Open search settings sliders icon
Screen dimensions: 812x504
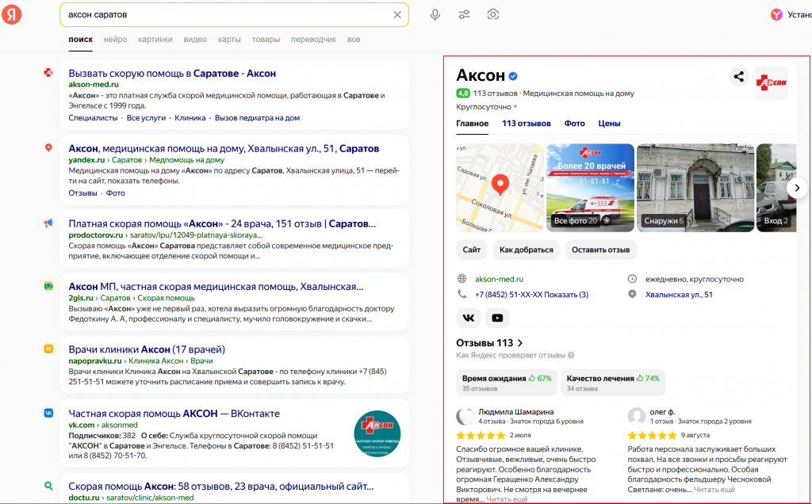point(464,14)
